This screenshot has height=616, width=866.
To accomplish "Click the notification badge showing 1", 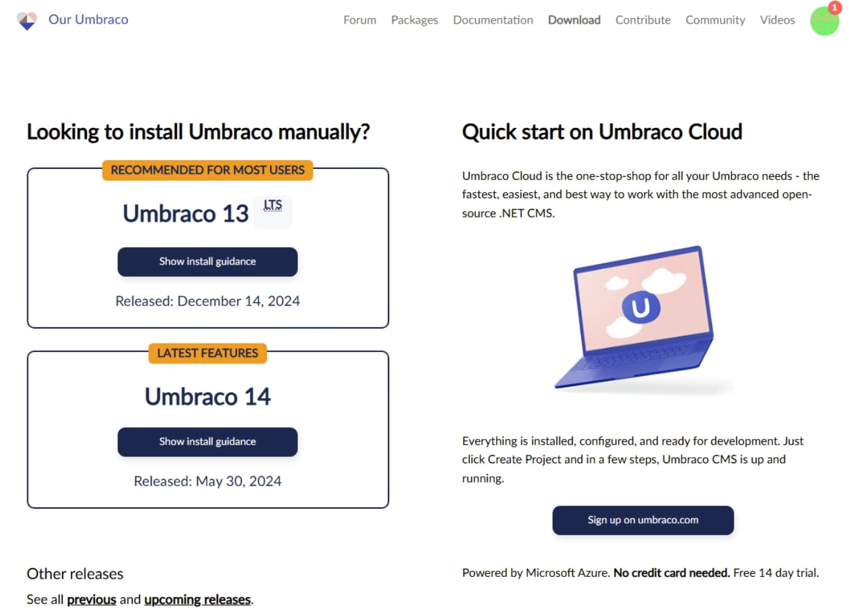I will pyautogui.click(x=835, y=8).
